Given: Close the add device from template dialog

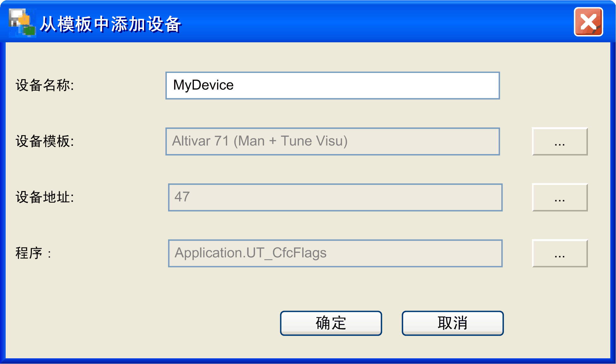Looking at the screenshot, I should click(588, 22).
